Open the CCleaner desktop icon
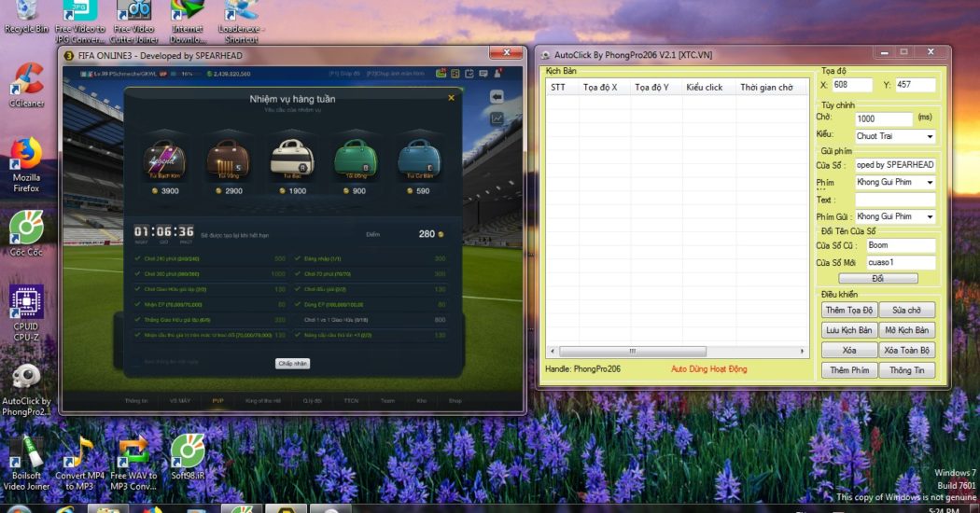The image size is (980, 513). pos(26,85)
